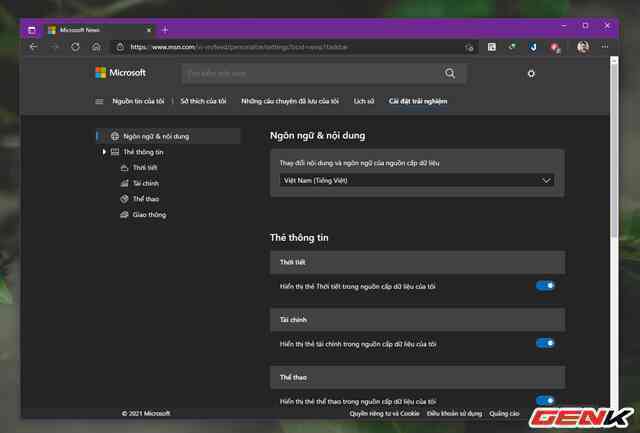
Task: Open Sở thích của tôi tab
Action: pos(203,101)
